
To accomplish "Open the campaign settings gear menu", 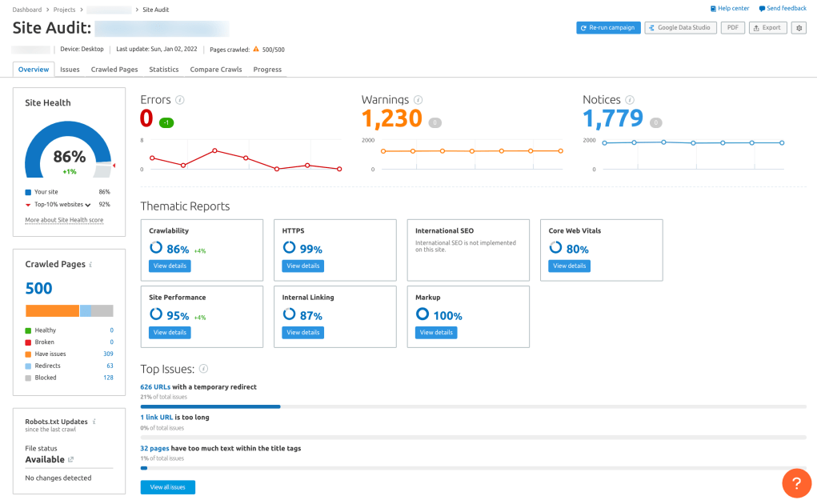I will (798, 26).
